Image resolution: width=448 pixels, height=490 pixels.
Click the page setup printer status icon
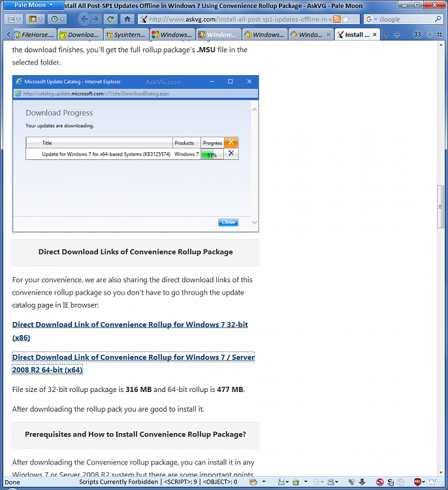point(332,482)
